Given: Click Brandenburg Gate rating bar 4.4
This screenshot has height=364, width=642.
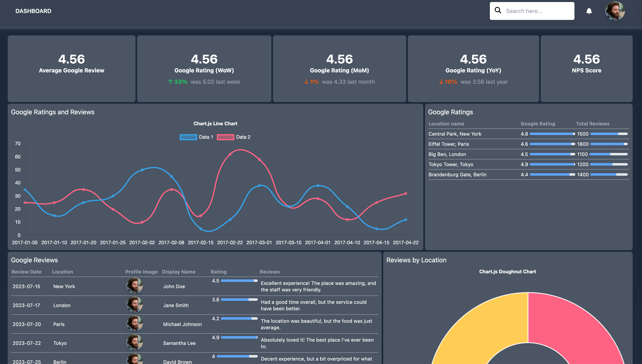Looking at the screenshot, I should [x=552, y=174].
